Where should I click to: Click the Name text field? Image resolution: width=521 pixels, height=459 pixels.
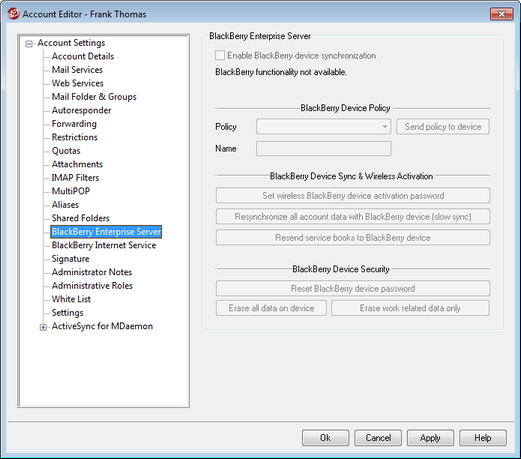click(x=323, y=148)
